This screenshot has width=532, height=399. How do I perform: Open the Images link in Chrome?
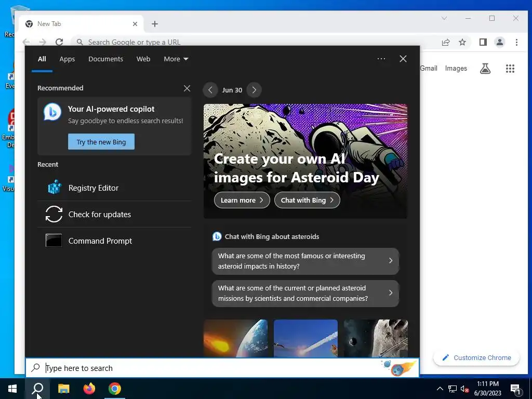pos(456,68)
